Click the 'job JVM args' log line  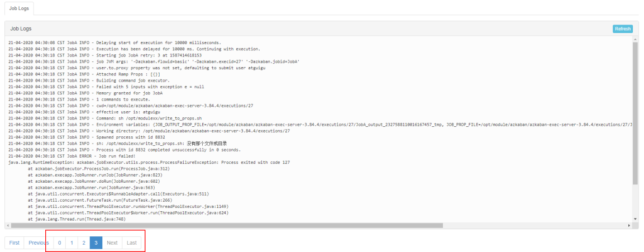click(154, 61)
